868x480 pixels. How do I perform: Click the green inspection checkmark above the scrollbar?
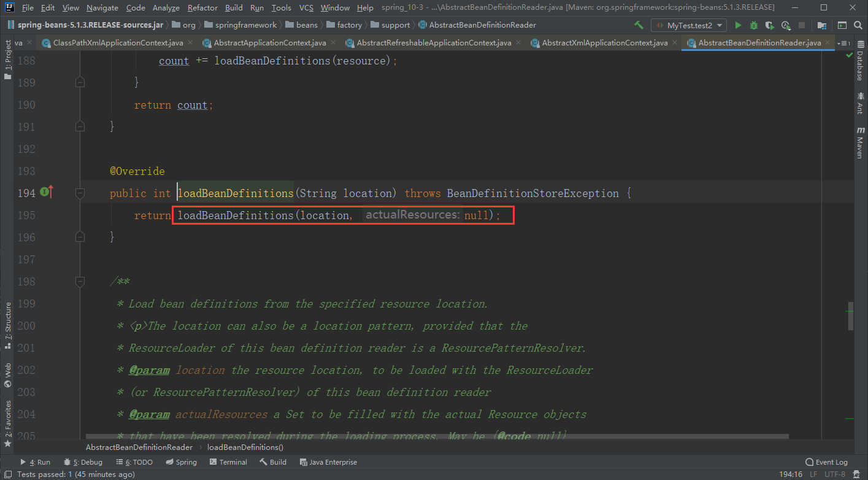pyautogui.click(x=849, y=55)
